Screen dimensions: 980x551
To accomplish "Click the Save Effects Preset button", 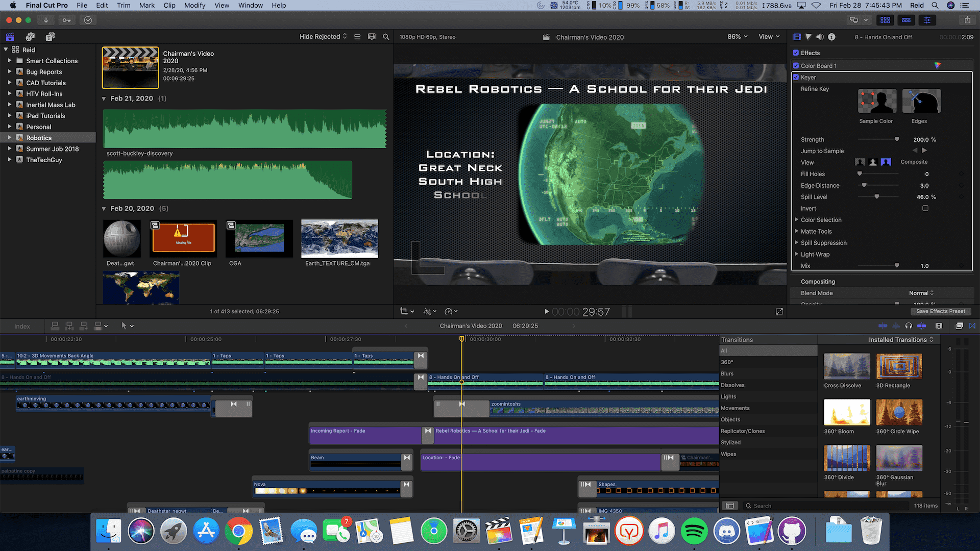I will coord(941,311).
